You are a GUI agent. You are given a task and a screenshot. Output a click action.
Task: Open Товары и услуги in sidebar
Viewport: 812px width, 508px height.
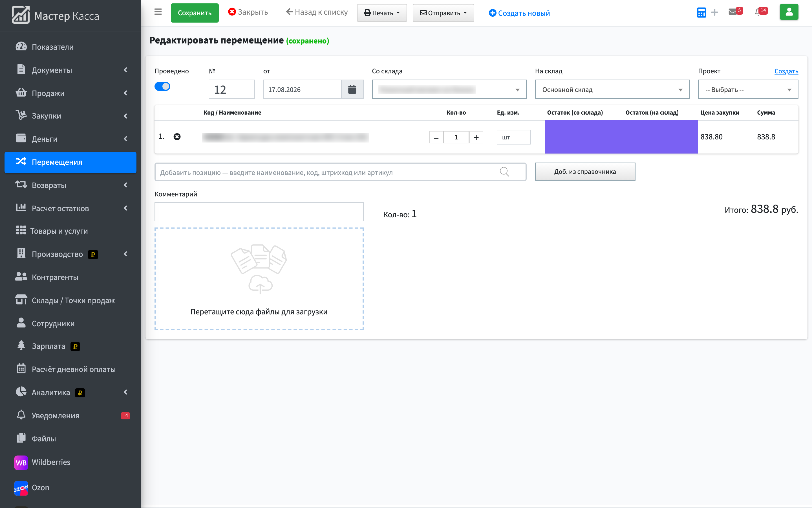tap(70, 231)
